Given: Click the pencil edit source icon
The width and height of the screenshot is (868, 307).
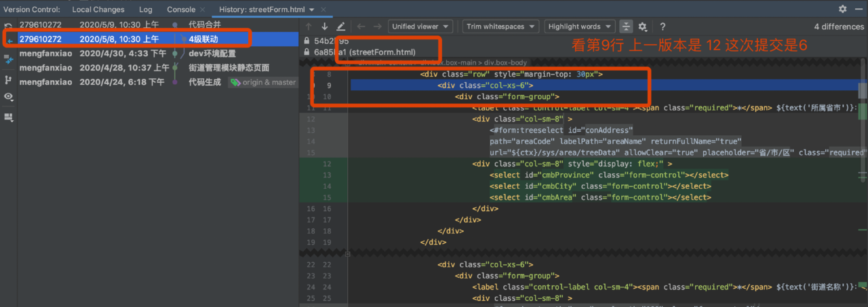Looking at the screenshot, I should point(340,26).
